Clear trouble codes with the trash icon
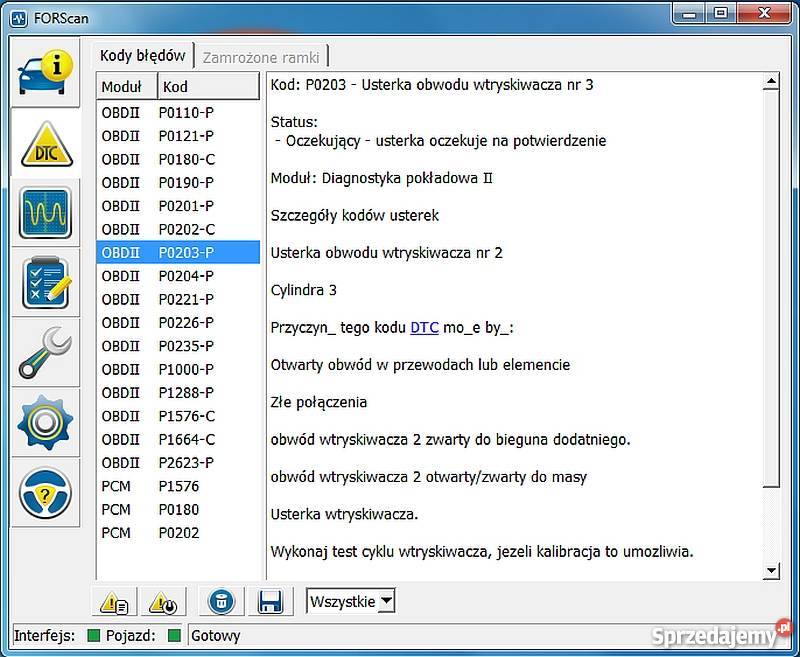The image size is (800, 657). (220, 602)
